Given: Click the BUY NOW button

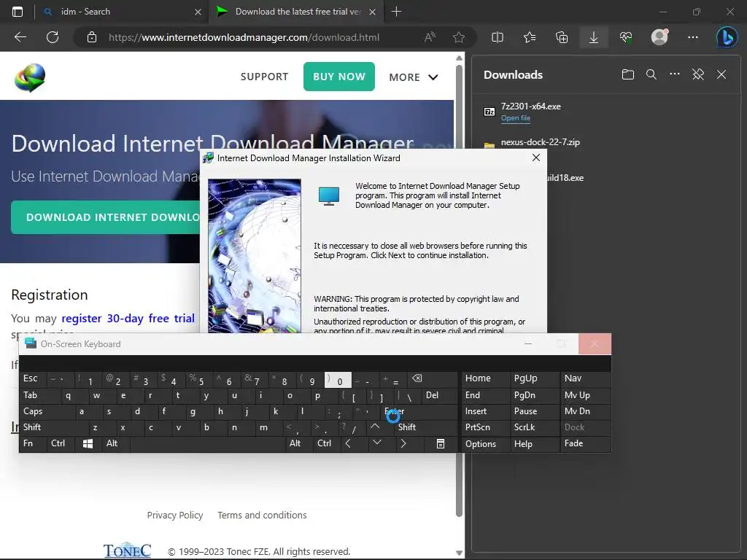Looking at the screenshot, I should click(338, 77).
